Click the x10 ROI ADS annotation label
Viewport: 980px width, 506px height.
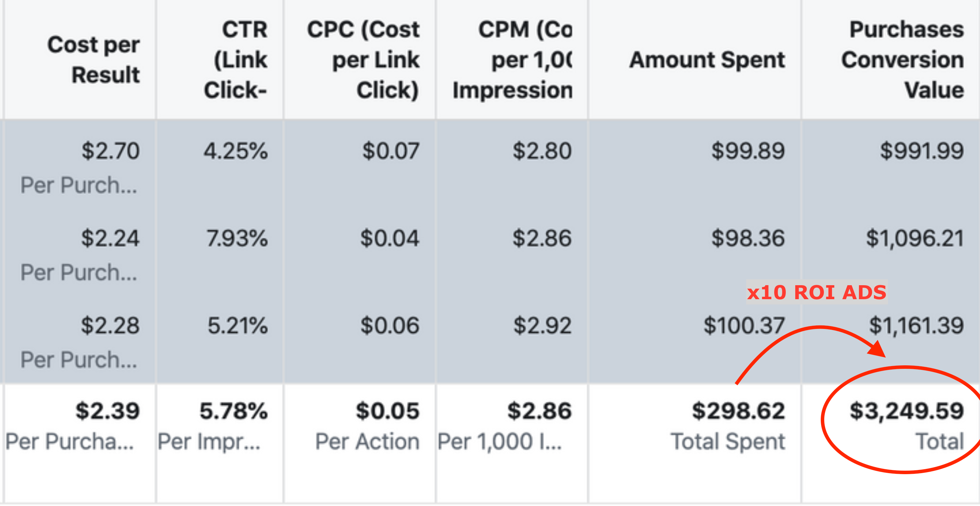pyautogui.click(x=817, y=292)
